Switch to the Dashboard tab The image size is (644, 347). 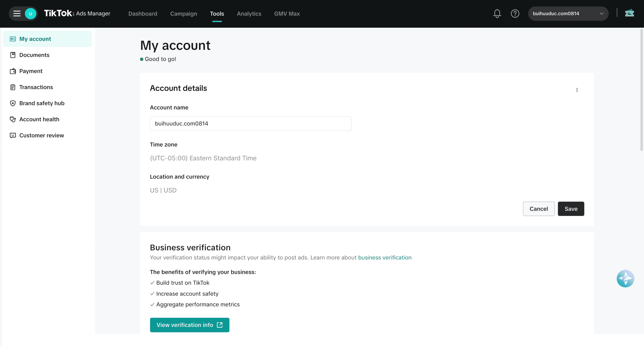click(x=143, y=14)
